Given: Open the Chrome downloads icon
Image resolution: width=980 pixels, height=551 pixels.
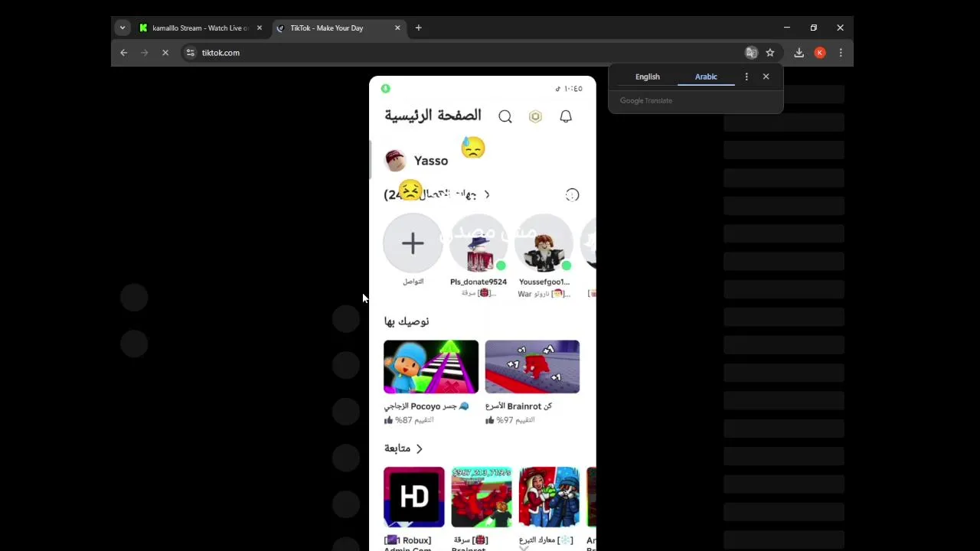Looking at the screenshot, I should point(799,53).
